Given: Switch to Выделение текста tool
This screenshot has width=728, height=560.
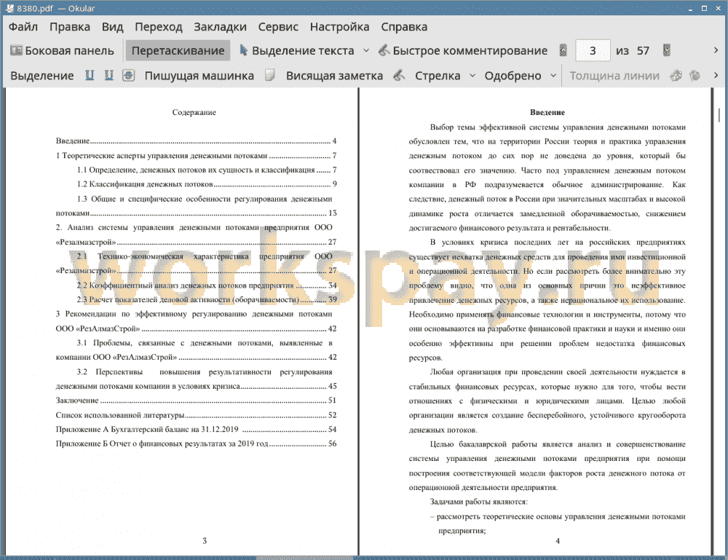Looking at the screenshot, I should pyautogui.click(x=297, y=51).
